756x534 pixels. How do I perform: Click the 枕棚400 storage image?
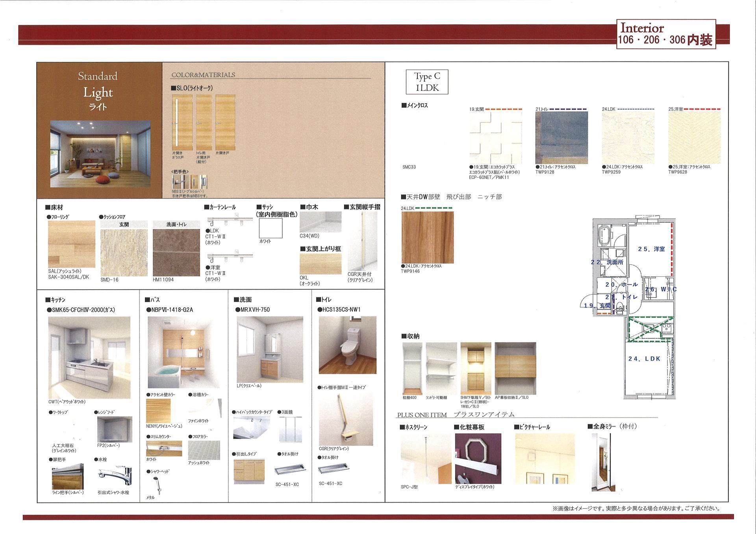pyautogui.click(x=412, y=368)
